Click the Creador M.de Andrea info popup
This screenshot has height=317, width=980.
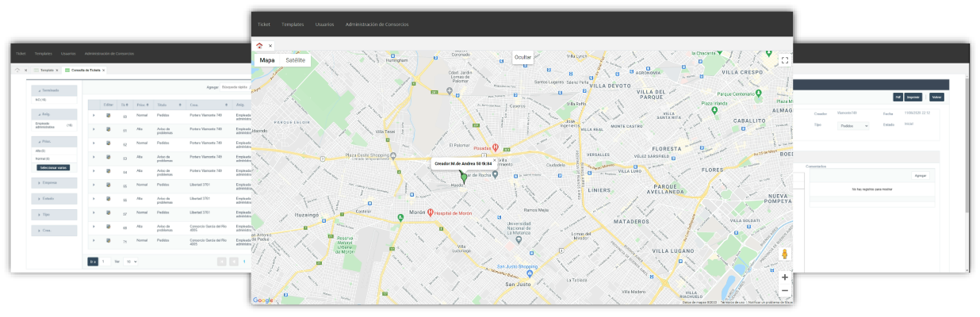tap(464, 162)
